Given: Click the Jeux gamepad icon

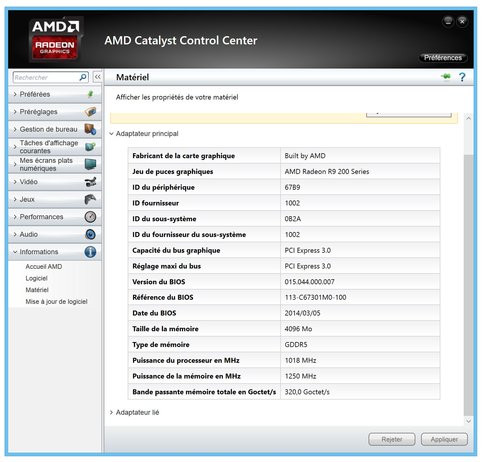Looking at the screenshot, I should click(x=90, y=199).
